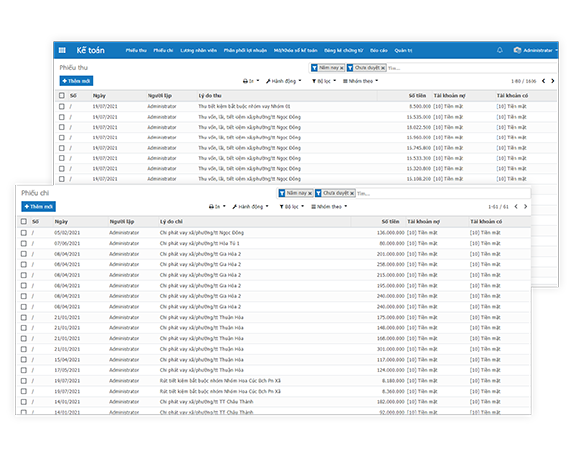
Task: Open 'Lương nhân viên' menu
Action: 198,51
